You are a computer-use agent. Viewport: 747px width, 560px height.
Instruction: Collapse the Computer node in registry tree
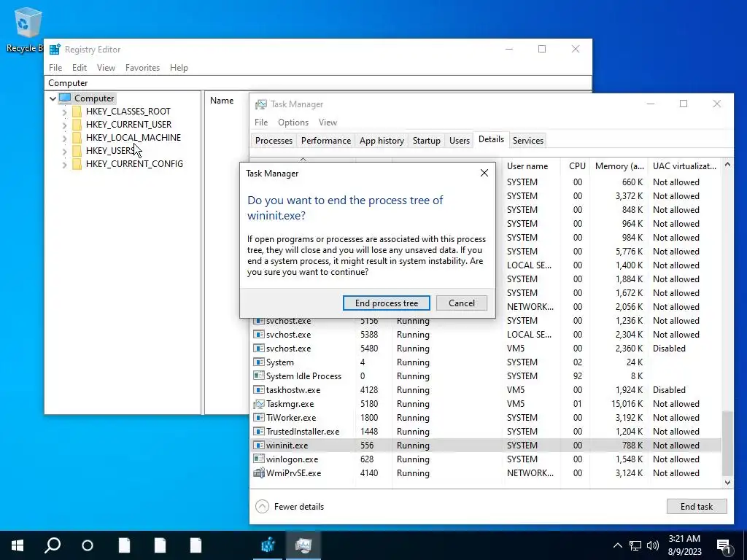tap(53, 98)
